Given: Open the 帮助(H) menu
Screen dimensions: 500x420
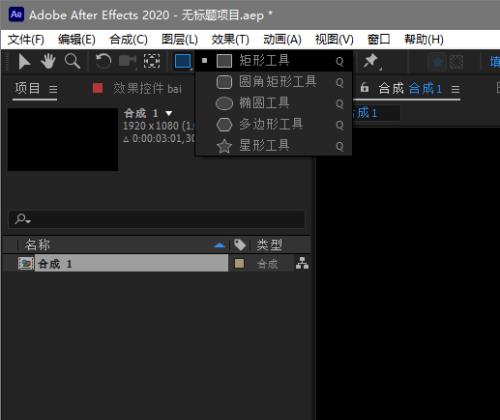Looking at the screenshot, I should tap(424, 40).
